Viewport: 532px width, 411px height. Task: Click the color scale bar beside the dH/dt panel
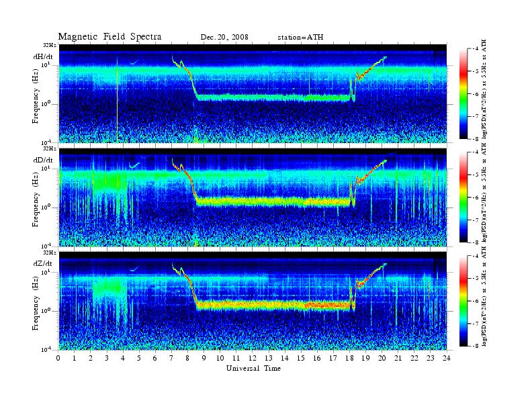[463, 94]
